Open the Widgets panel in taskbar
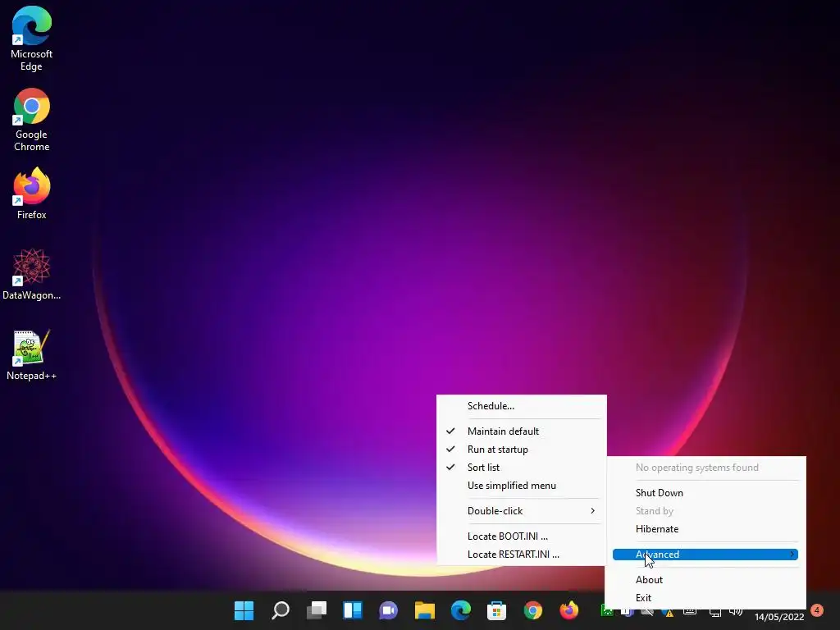The height and width of the screenshot is (630, 840). [x=353, y=610]
